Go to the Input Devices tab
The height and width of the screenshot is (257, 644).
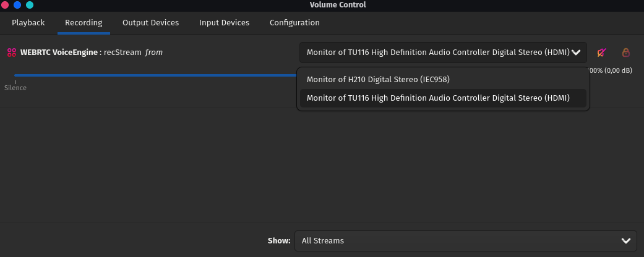(x=224, y=23)
